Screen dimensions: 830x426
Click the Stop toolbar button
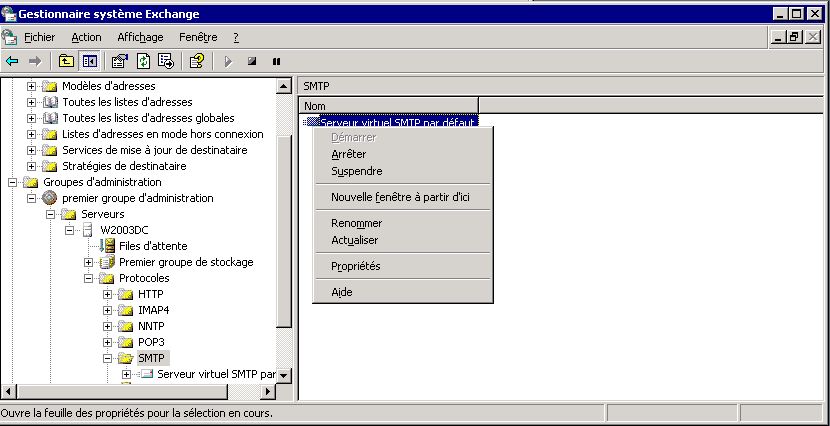252,61
